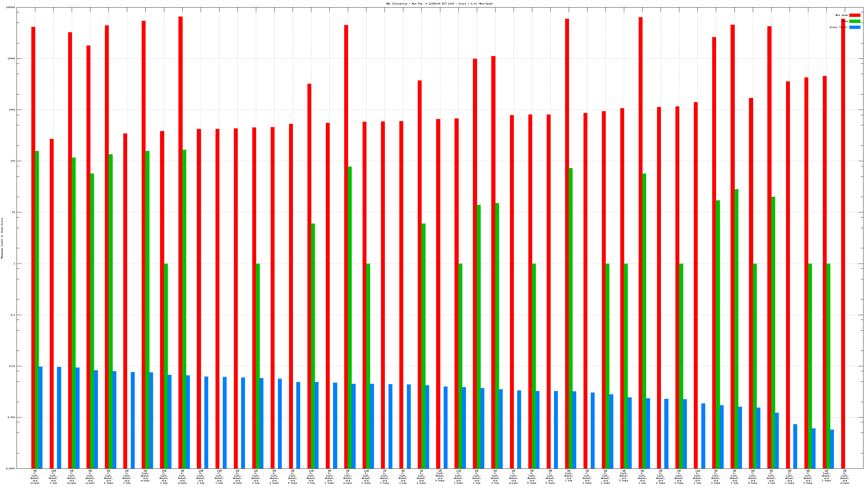Screen dimensions: 868x488
Task: Click the RBL Statistics chart title
Action: (x=439, y=4)
